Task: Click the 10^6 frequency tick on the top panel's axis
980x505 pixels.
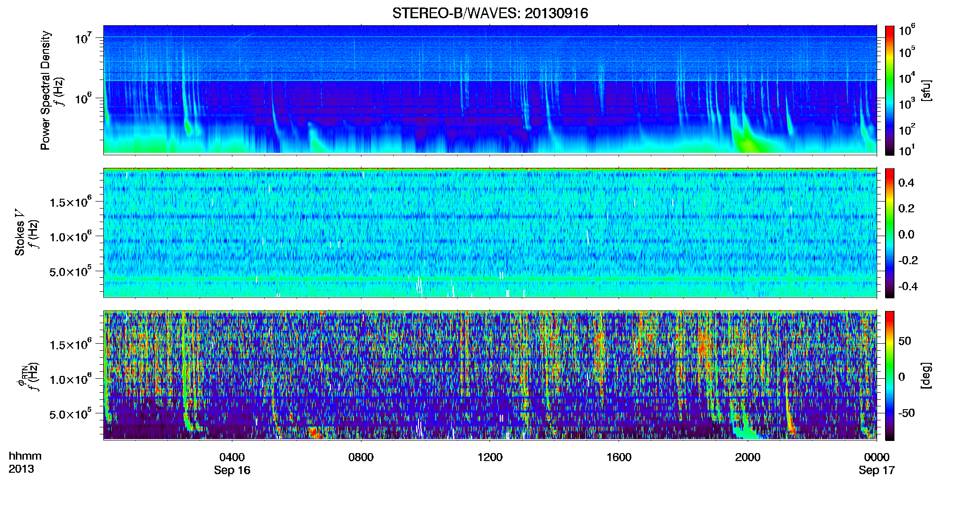Action: [83, 99]
